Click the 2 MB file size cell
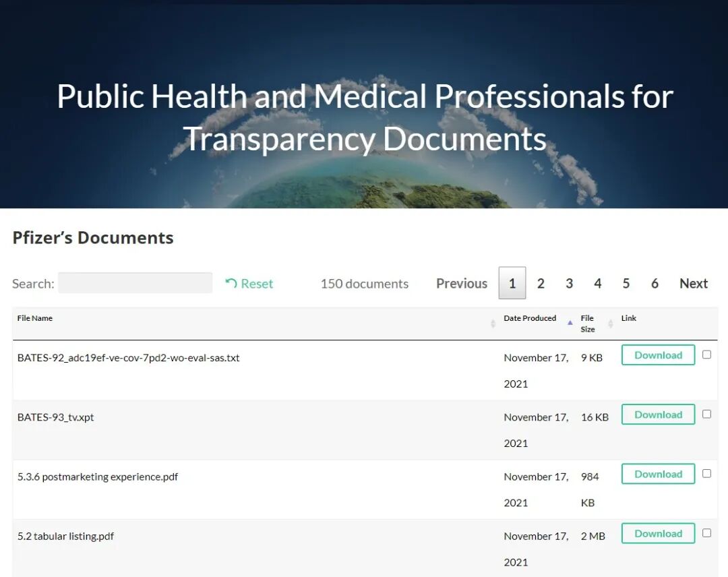Screen dimensions: 728x577 593,536
